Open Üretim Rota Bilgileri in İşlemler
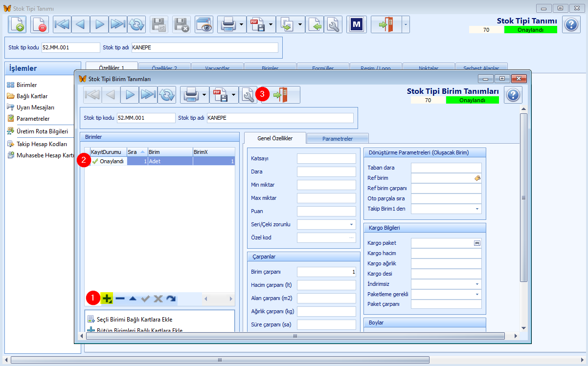 coord(42,131)
